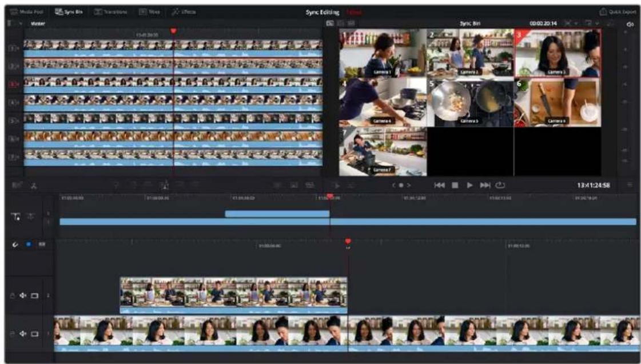Click the lower timeline red playhead marker

tap(348, 242)
